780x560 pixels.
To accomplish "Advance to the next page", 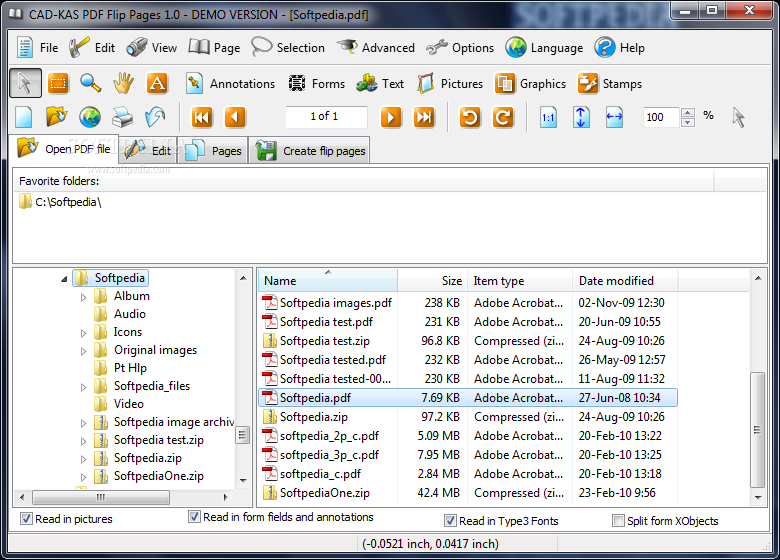I will tap(391, 117).
